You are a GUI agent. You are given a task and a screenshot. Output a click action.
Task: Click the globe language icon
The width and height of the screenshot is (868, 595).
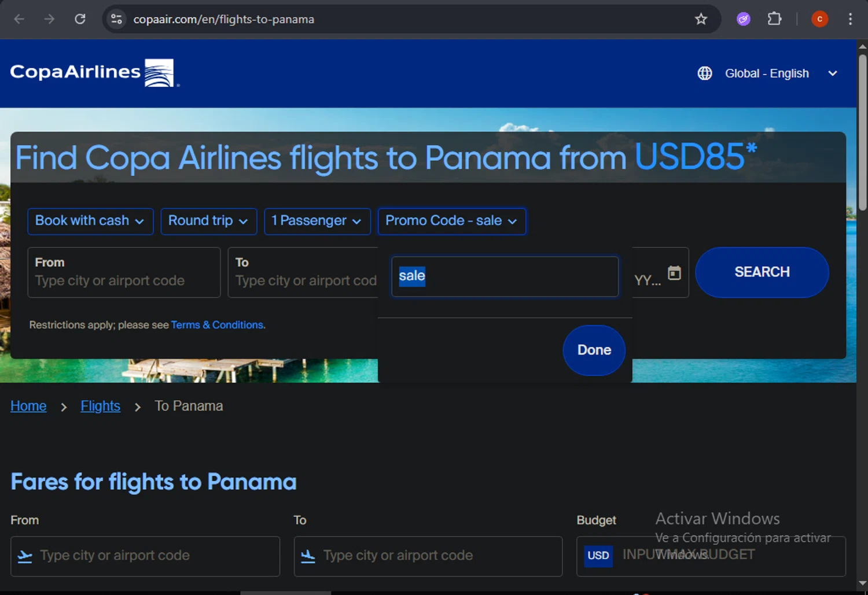[704, 73]
